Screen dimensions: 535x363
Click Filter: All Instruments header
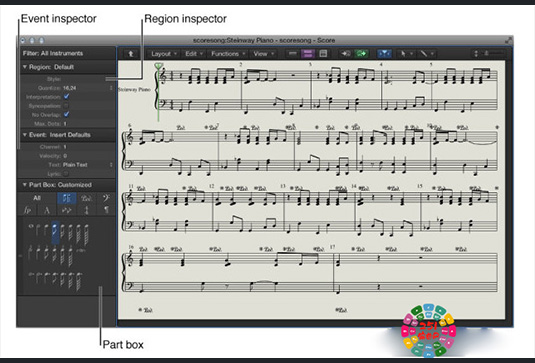53,53
